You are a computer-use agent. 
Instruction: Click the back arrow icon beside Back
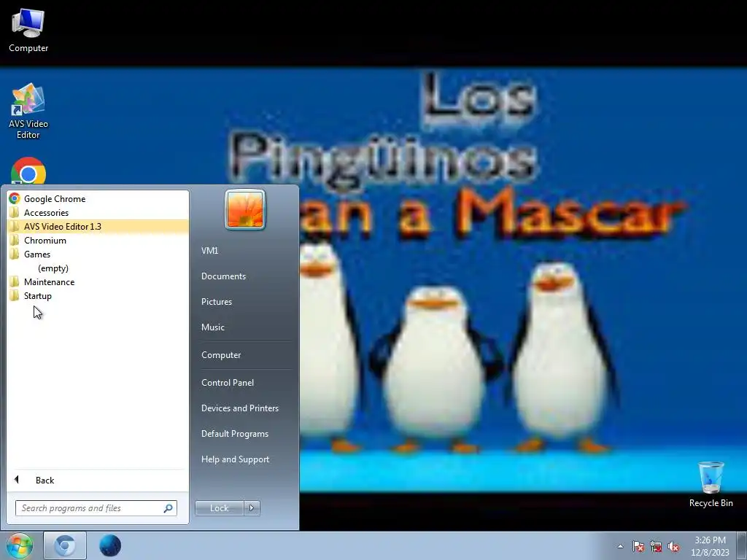(x=17, y=480)
